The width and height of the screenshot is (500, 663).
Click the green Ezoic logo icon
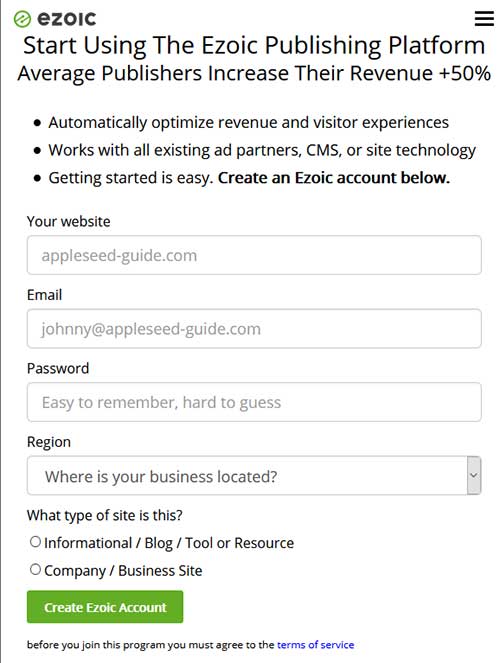(x=22, y=19)
